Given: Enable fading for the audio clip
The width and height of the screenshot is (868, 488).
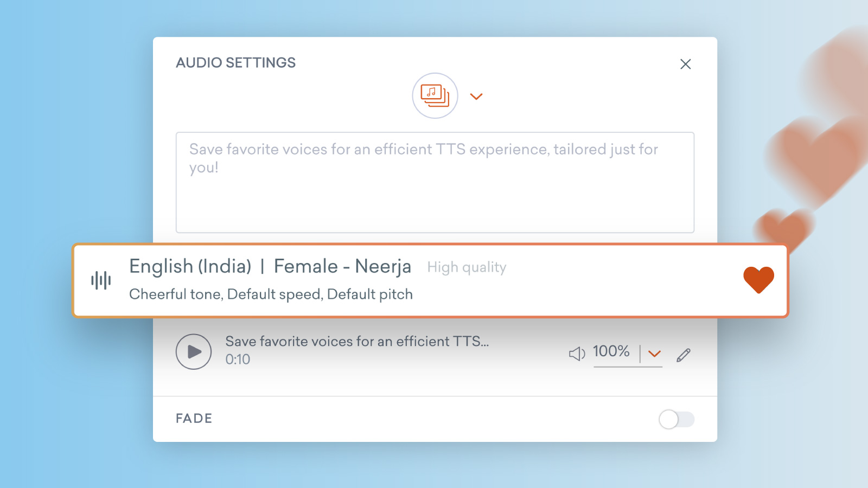Looking at the screenshot, I should tap(676, 419).
